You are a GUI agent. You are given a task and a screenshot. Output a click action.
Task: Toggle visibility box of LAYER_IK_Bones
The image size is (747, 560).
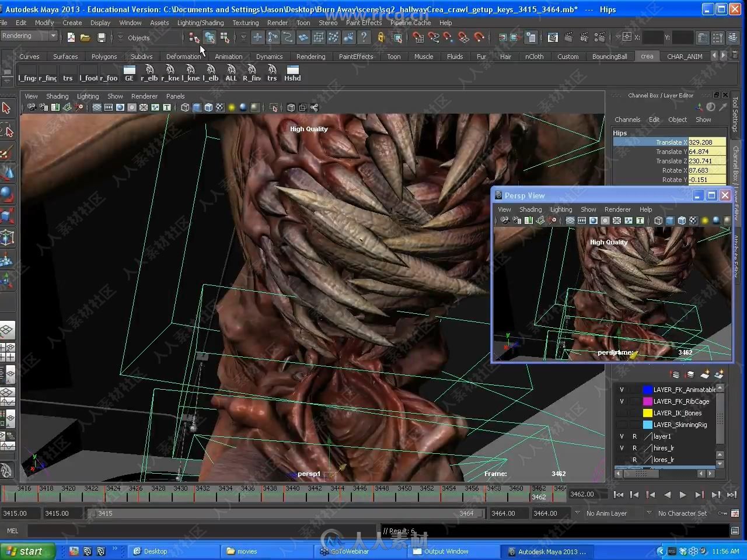(x=622, y=413)
